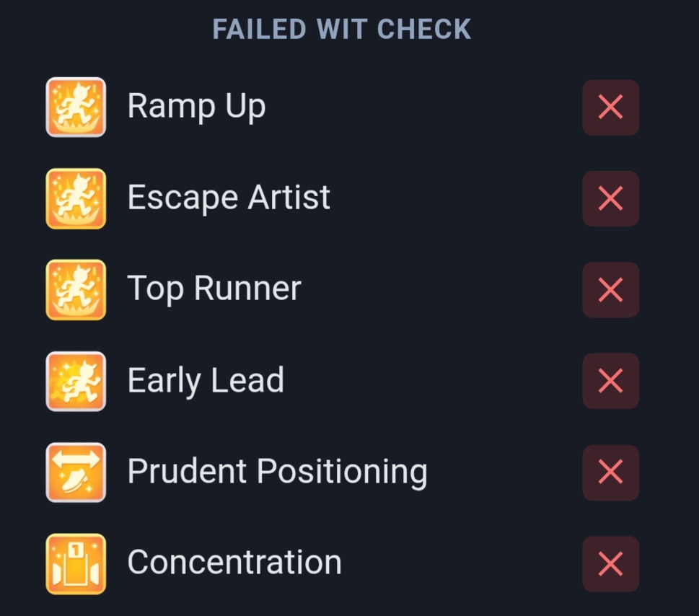Click the word CHECK in the heading
The height and width of the screenshot is (616, 699).
pyautogui.click(x=424, y=30)
